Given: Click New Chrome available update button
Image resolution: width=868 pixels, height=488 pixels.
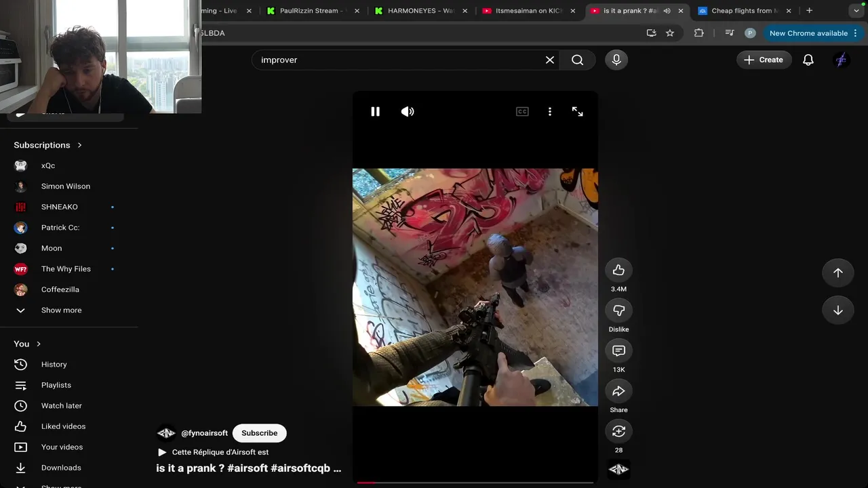Looking at the screenshot, I should (x=808, y=33).
